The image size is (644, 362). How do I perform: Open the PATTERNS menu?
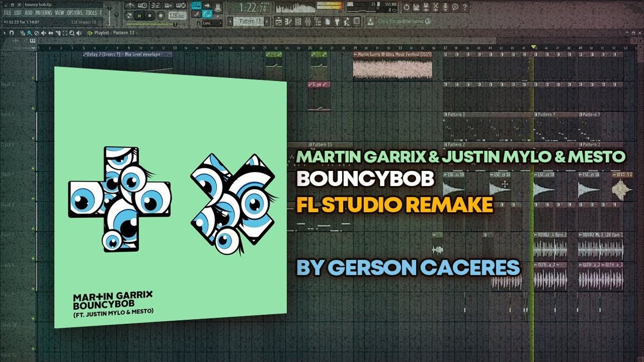(x=44, y=13)
